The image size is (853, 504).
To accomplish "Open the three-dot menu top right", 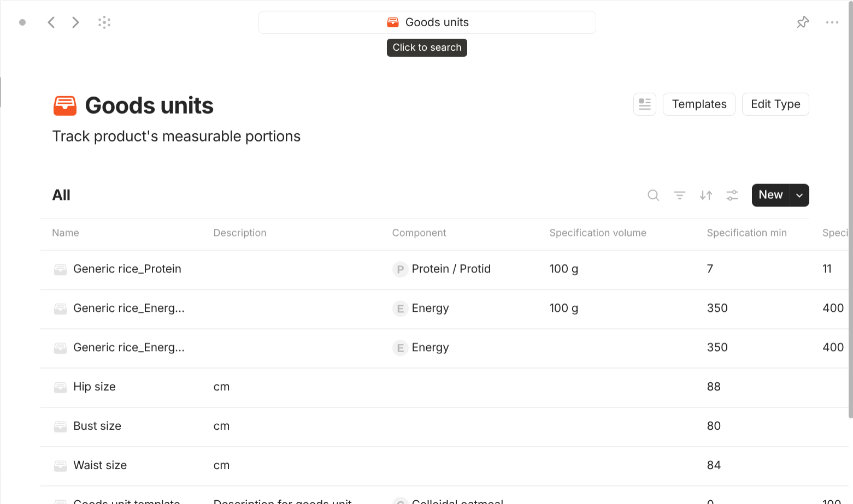I will tap(832, 22).
